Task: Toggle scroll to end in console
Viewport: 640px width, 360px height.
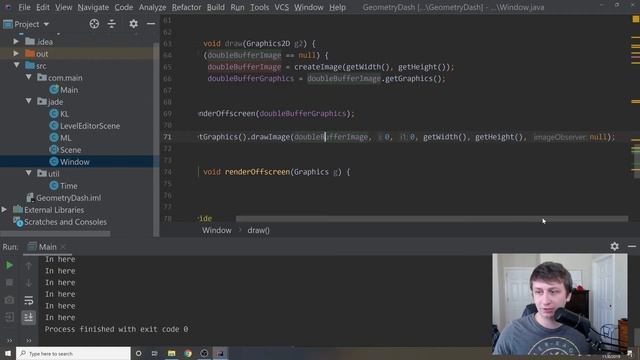Action: pyautogui.click(x=29, y=317)
